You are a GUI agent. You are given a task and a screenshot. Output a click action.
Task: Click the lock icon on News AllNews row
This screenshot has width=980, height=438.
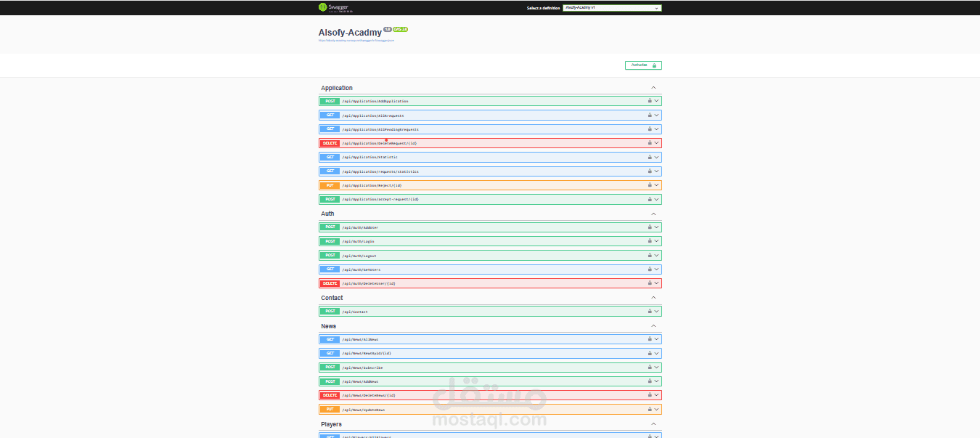click(650, 339)
